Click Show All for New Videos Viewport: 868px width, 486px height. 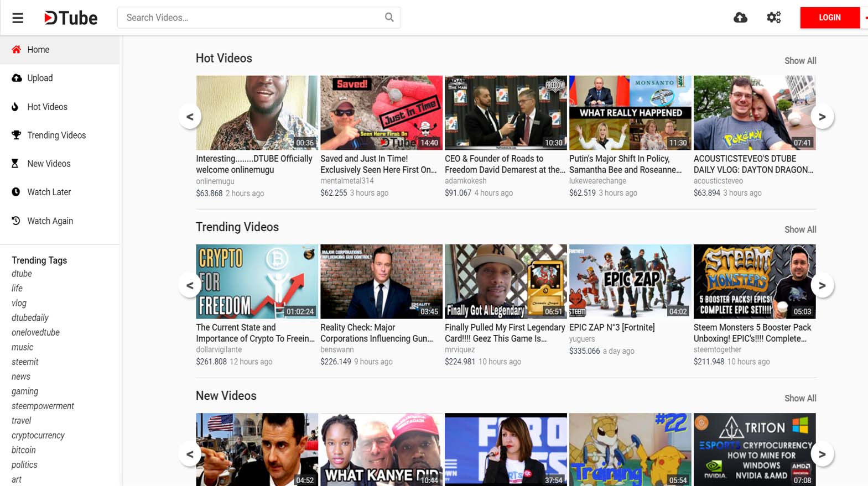tap(800, 398)
